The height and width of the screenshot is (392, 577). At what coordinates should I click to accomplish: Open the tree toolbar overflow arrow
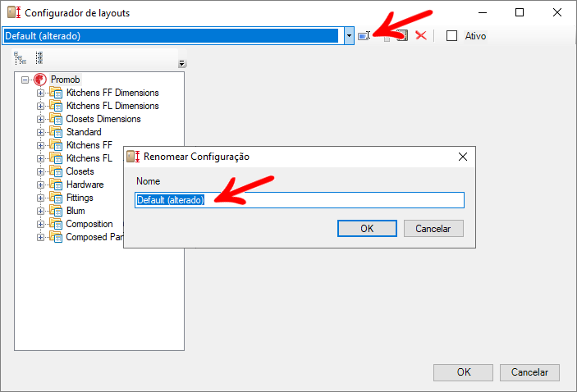[182, 64]
